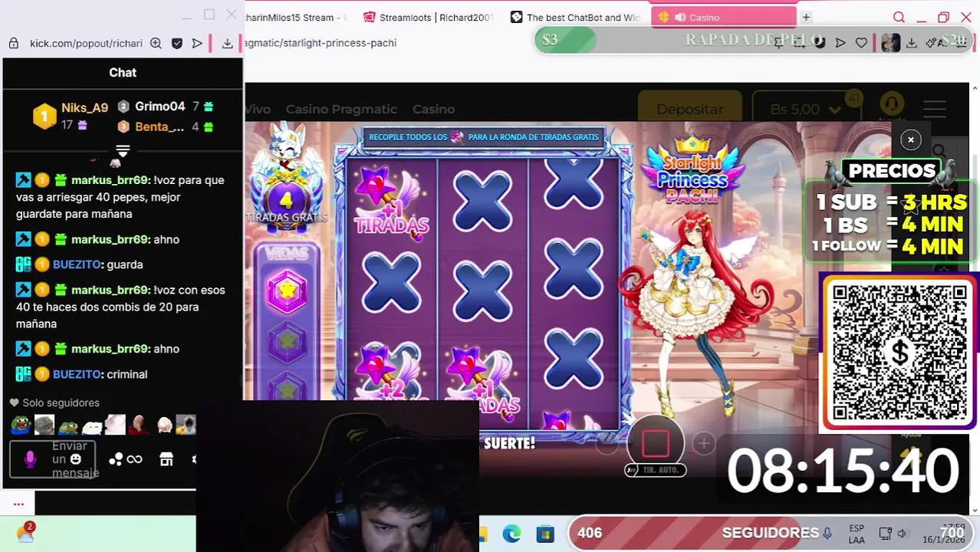
Task: Click the kick.com/popout address bar
Action: 84,44
